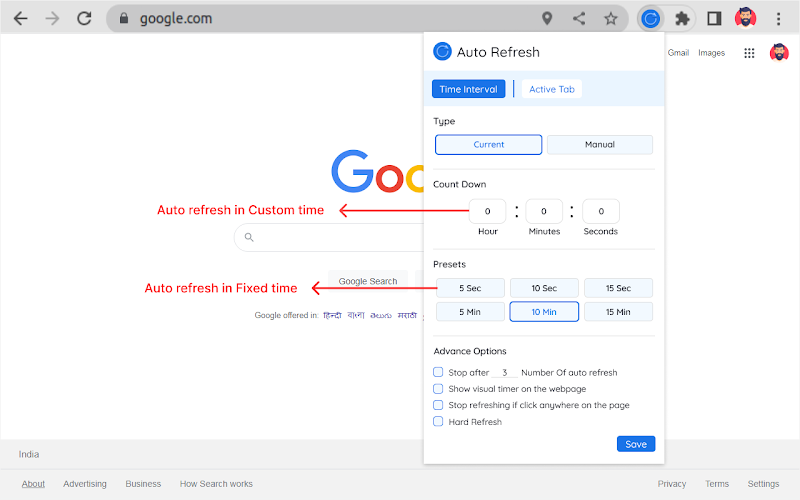Choose the 5 Min preset

click(x=470, y=312)
